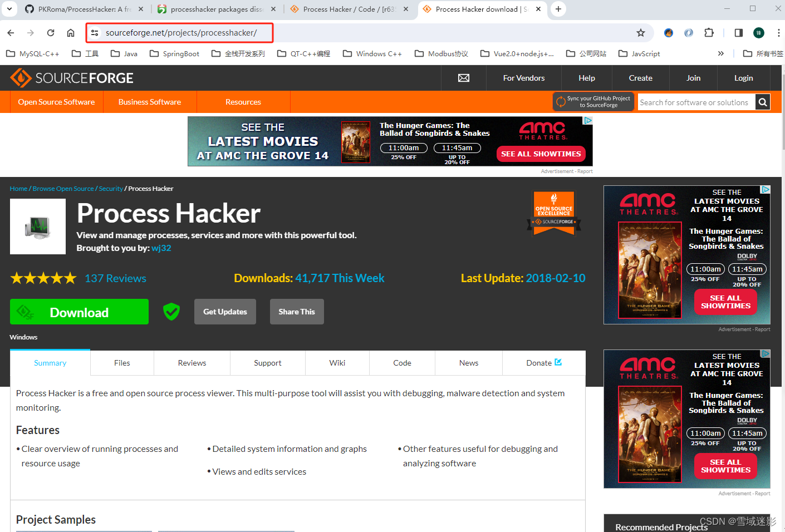785x532 pixels.
Task: Navigate back using the back arrow
Action: [x=10, y=32]
